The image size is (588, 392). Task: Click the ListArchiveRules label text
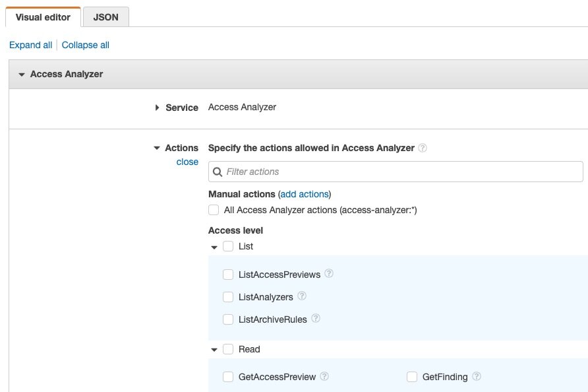point(273,319)
